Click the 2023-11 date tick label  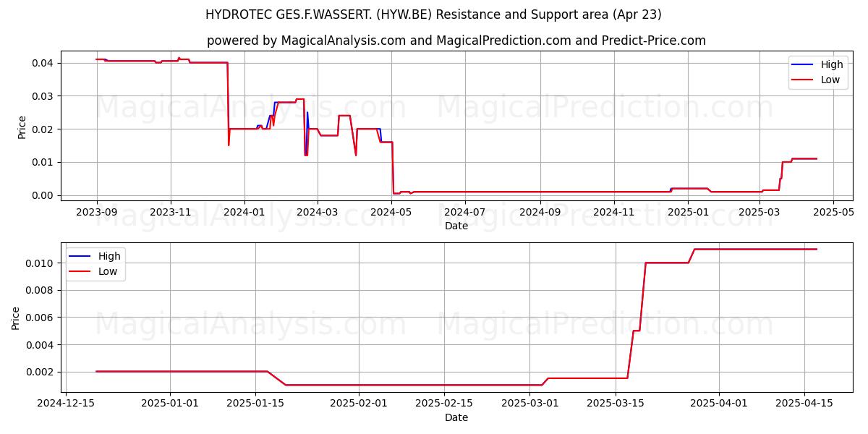(171, 212)
